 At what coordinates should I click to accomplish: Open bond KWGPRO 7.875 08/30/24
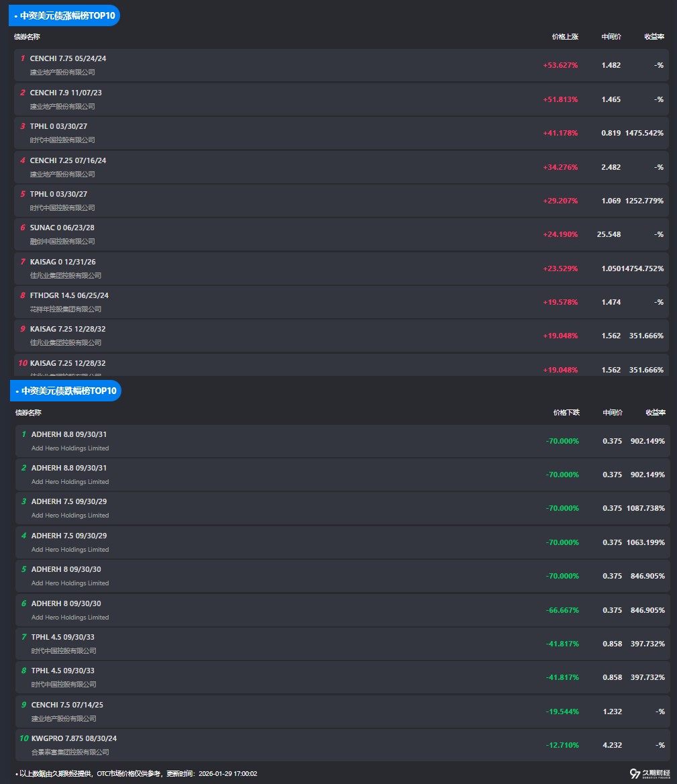[74, 738]
